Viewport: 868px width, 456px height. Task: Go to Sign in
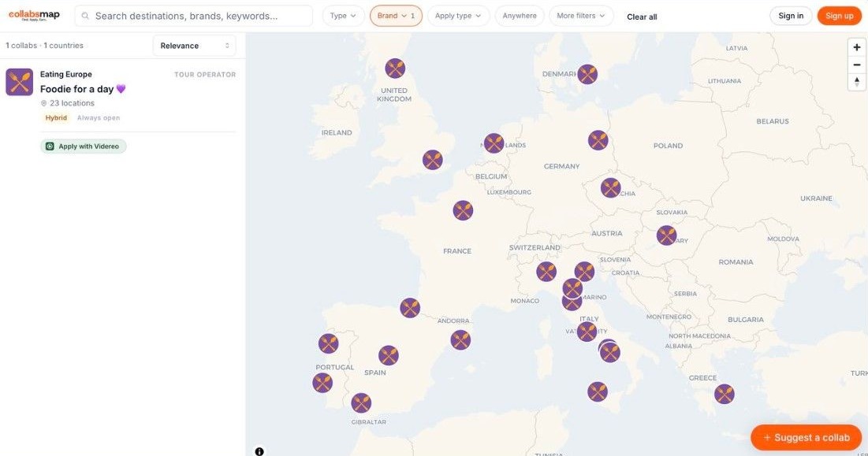tap(791, 16)
